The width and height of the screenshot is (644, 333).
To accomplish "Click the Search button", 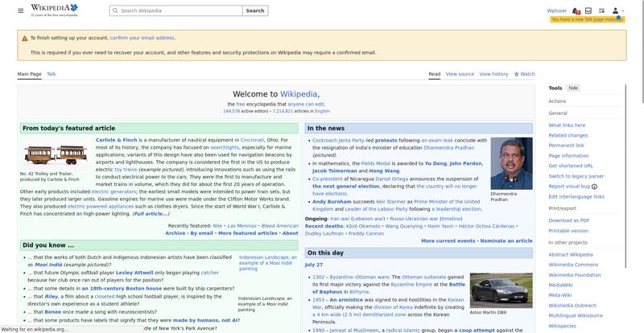I will point(255,10).
